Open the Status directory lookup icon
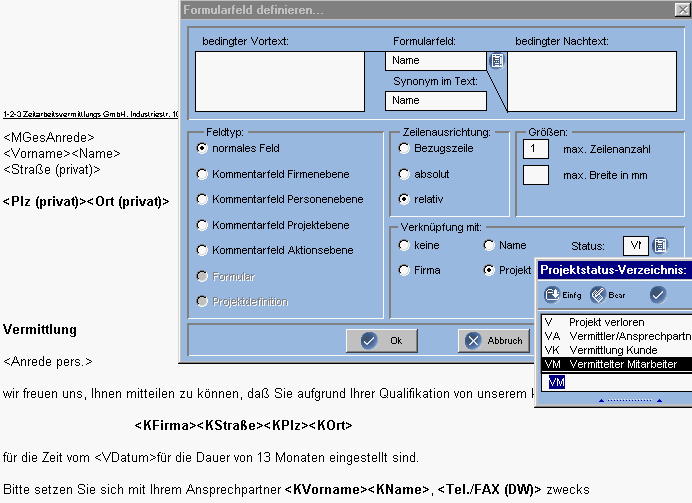The width and height of the screenshot is (692, 503). pos(660,245)
